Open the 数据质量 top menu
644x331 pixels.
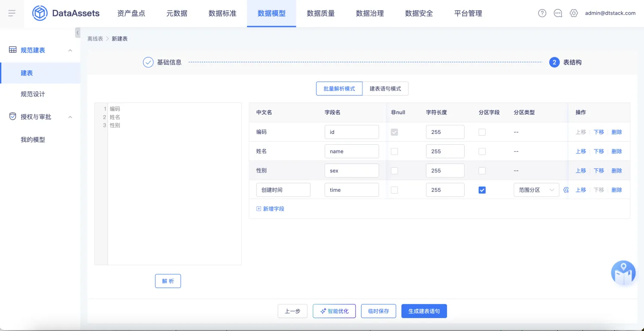point(321,13)
